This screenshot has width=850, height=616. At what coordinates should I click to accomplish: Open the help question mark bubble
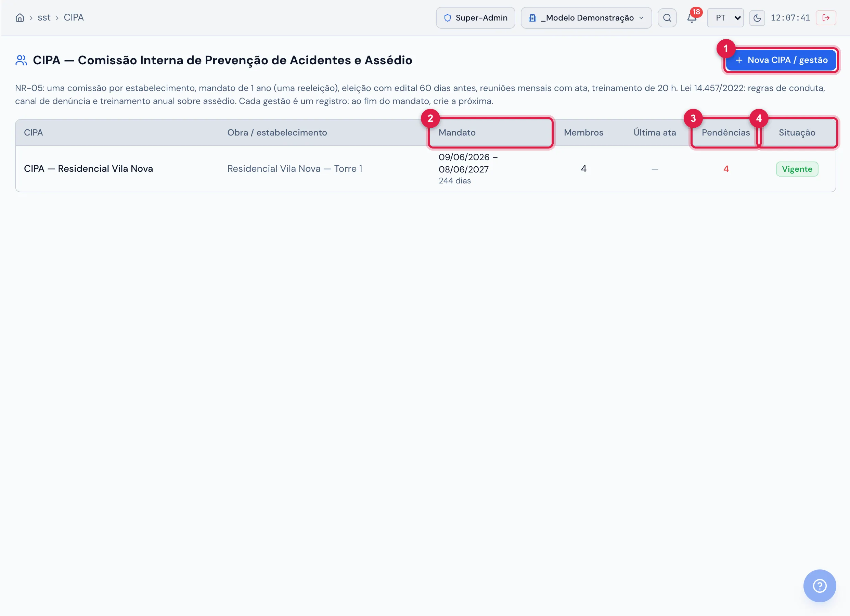(819, 586)
